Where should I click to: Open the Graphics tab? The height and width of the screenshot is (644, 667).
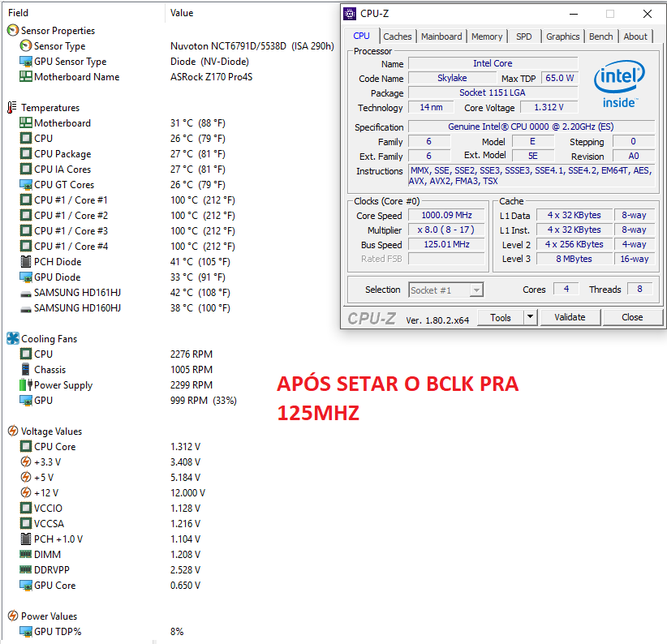click(563, 36)
